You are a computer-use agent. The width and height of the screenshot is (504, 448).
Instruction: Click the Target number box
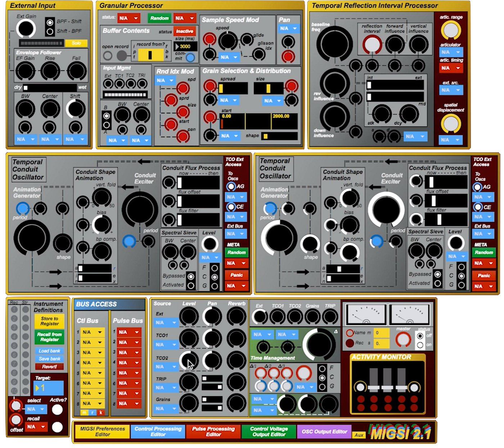[x=49, y=388]
